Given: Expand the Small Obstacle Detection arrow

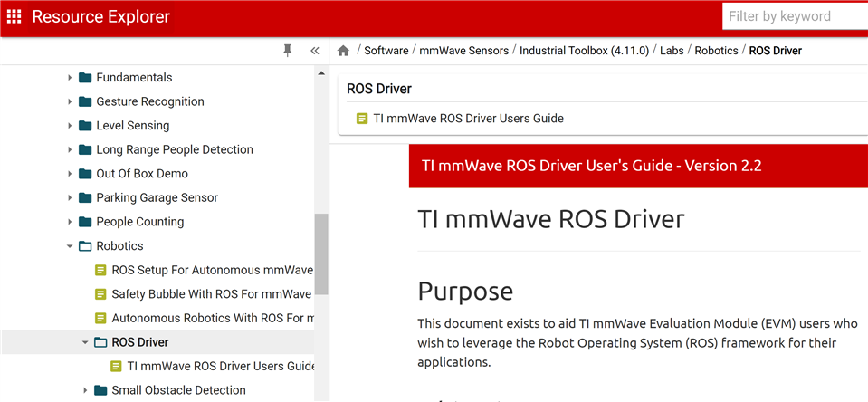Looking at the screenshot, I should pos(85,390).
